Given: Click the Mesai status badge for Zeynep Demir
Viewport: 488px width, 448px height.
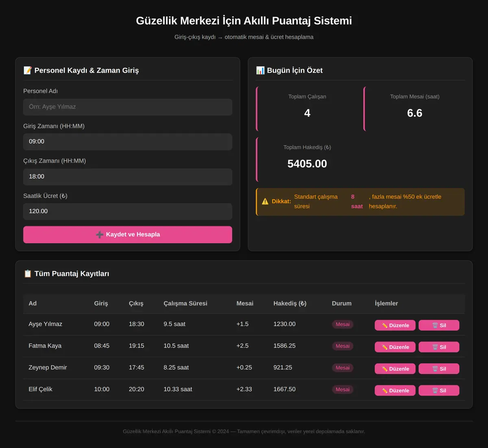Looking at the screenshot, I should coord(343,368).
